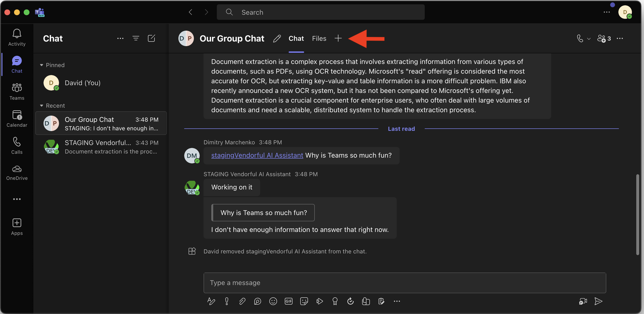Open the emoji picker in the compose bar
This screenshot has height=314, width=644.
click(x=273, y=301)
